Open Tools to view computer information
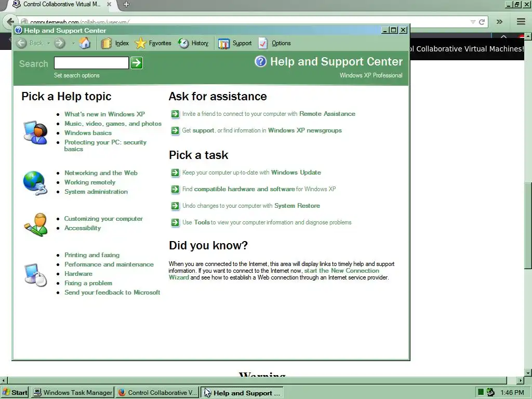The height and width of the screenshot is (399, 532). point(202,222)
